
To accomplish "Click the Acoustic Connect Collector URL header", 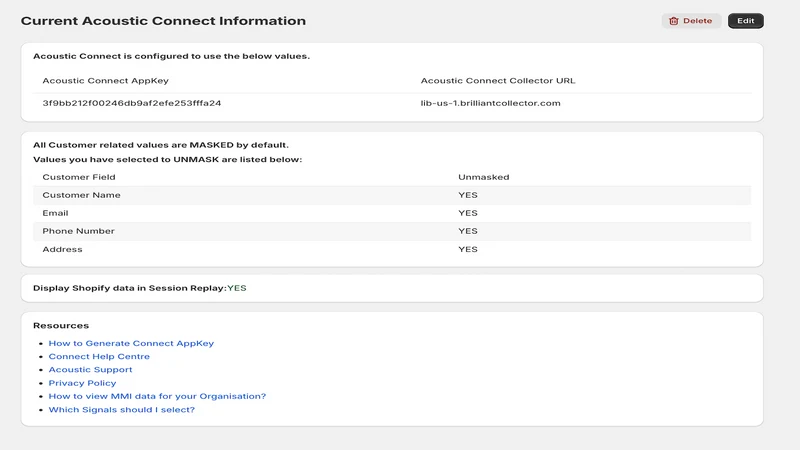I will tap(498, 81).
